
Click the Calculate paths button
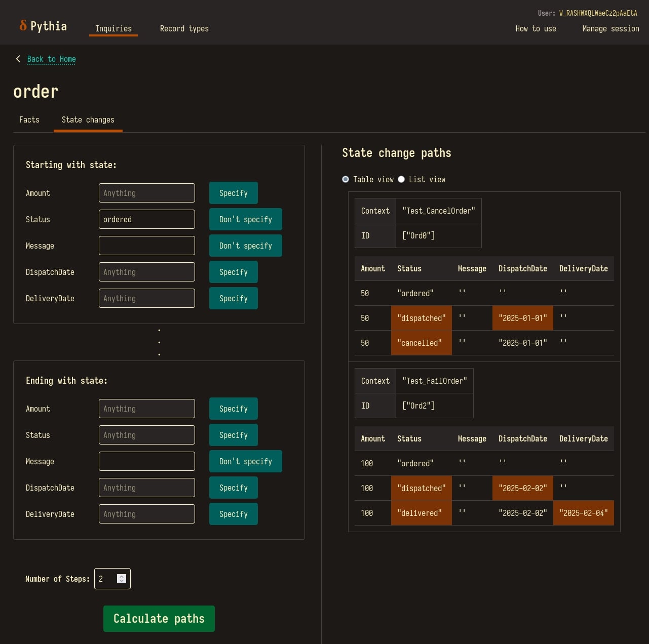(159, 619)
